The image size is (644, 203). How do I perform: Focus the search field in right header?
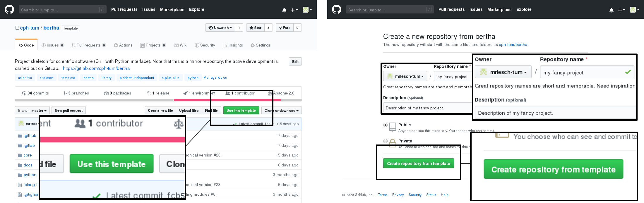[390, 10]
